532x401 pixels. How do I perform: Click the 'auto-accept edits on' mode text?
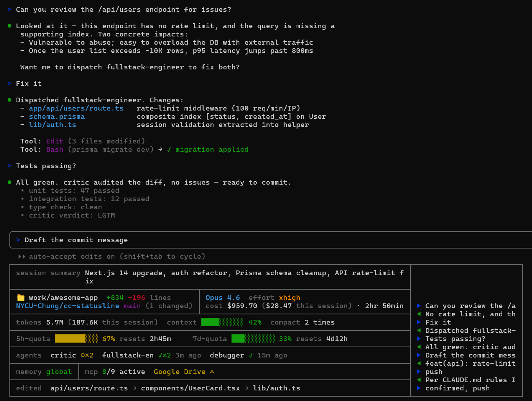coord(117,256)
